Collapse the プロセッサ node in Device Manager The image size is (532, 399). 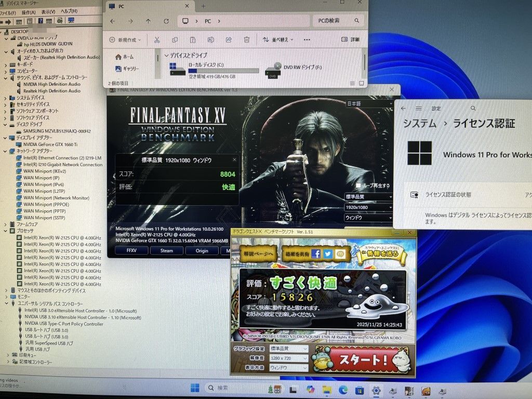point(6,231)
